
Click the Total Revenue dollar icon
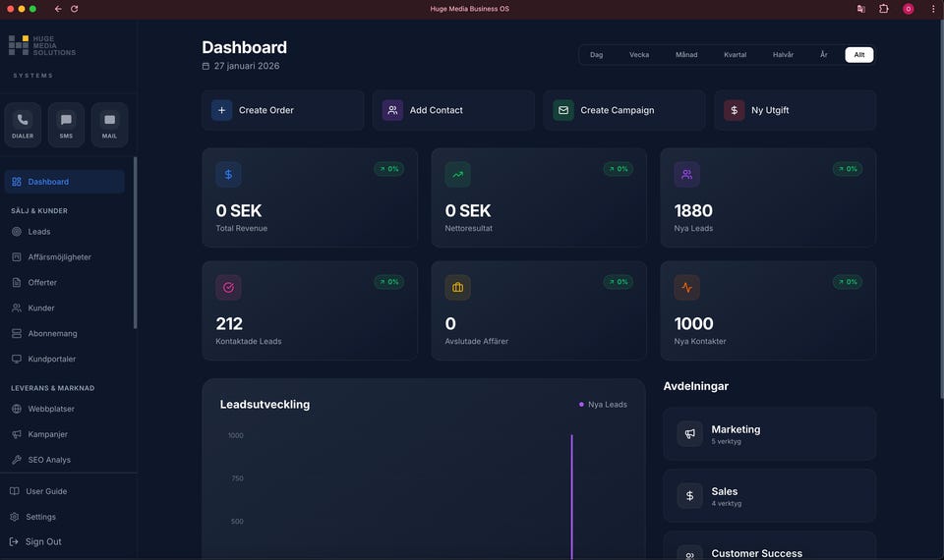228,175
